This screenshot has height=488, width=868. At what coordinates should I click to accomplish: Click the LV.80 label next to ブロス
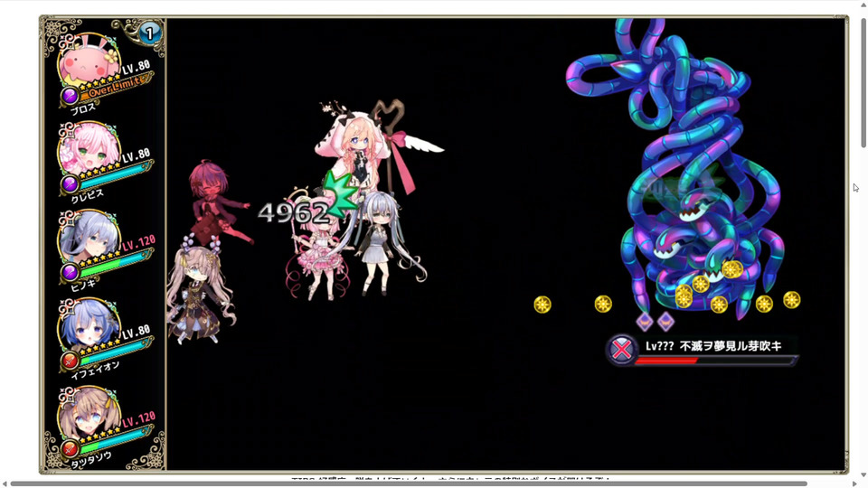137,67
